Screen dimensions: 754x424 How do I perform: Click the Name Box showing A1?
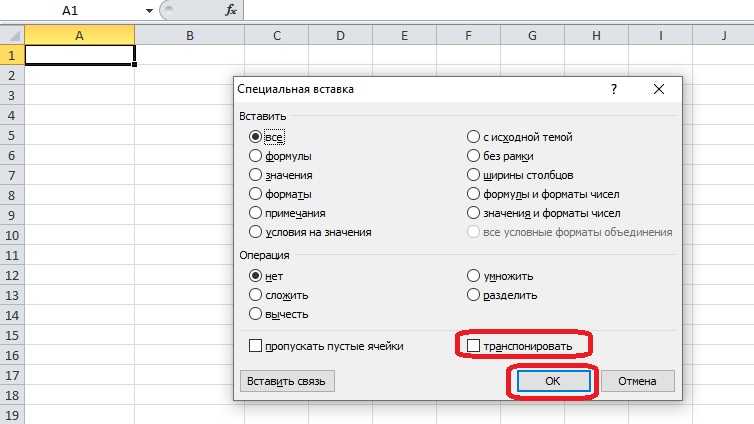(x=70, y=10)
